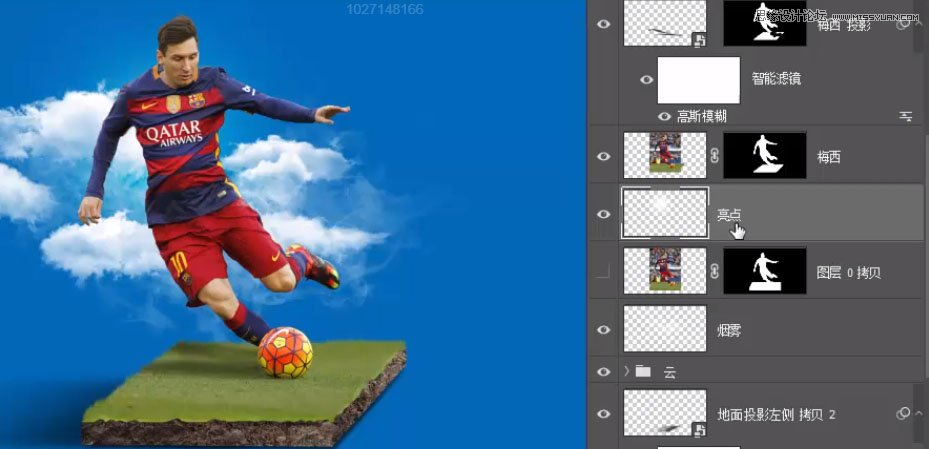Image resolution: width=929 pixels, height=449 pixels.
Task: Click the folder icon of the 云 group
Action: click(643, 371)
